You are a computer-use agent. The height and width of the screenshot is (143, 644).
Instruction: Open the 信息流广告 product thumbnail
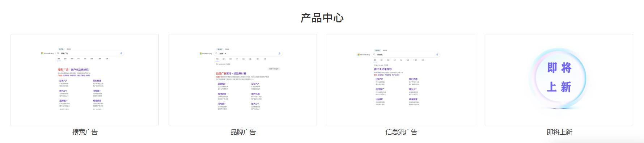(x=401, y=80)
